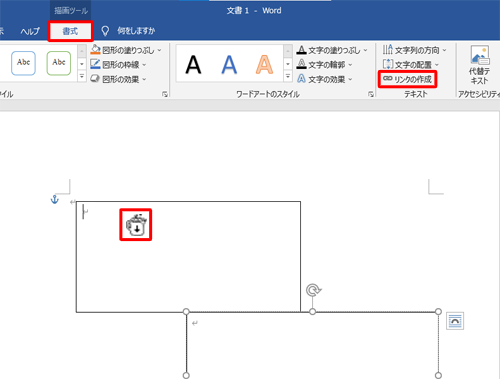Click the anchor icon beside the text box
Screen dimensions: 500x379
pyautogui.click(x=54, y=199)
